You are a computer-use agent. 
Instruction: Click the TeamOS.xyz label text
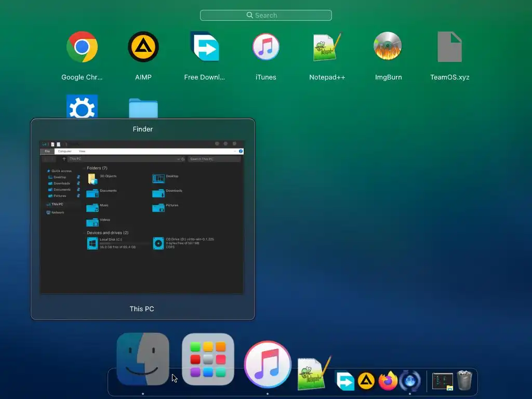click(x=450, y=77)
